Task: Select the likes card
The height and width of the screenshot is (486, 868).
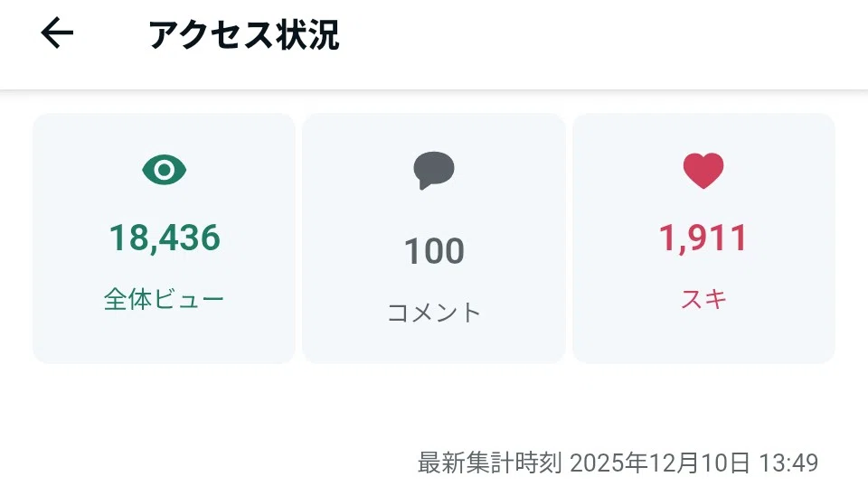Action: [x=703, y=238]
